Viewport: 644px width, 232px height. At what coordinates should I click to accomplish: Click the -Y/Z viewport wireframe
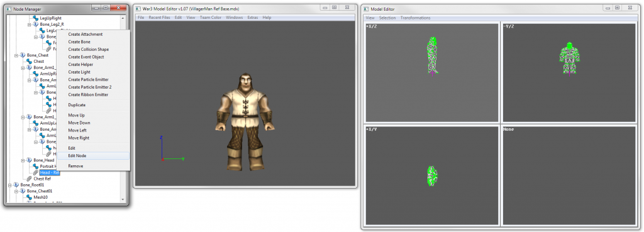coord(569,58)
